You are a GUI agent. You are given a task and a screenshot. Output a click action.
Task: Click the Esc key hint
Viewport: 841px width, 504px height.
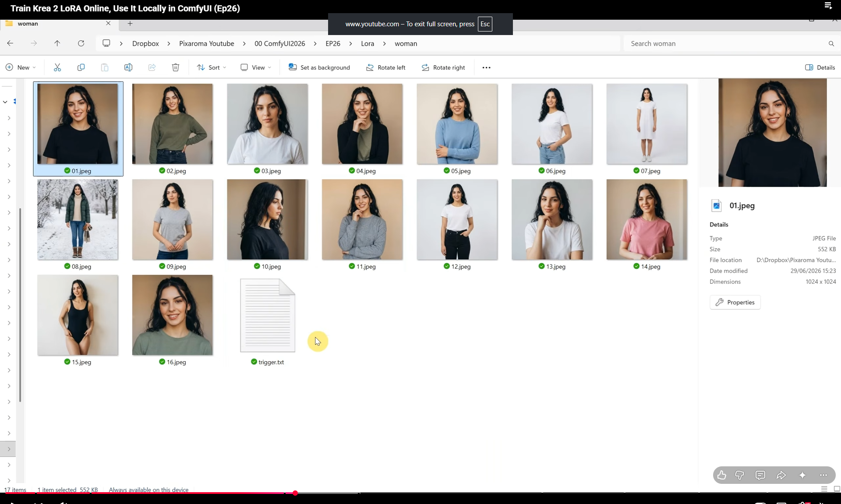click(485, 24)
